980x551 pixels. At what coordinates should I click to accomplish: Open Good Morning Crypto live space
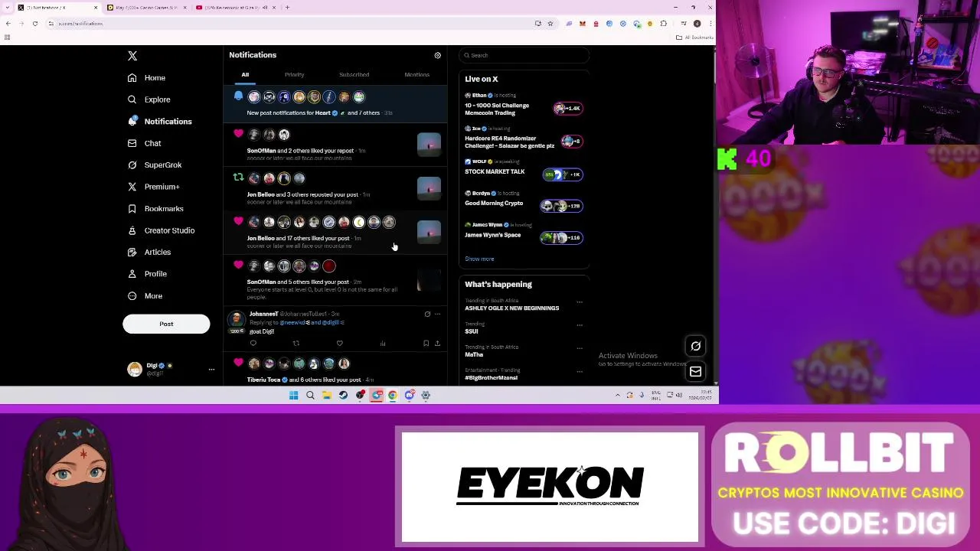point(524,201)
